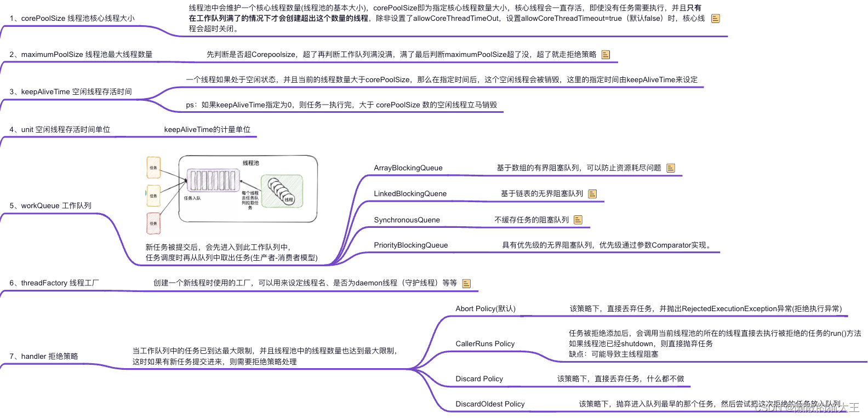Select node '6、threadFactory 线程工厂'
This screenshot has height=418, width=868.
point(54,283)
